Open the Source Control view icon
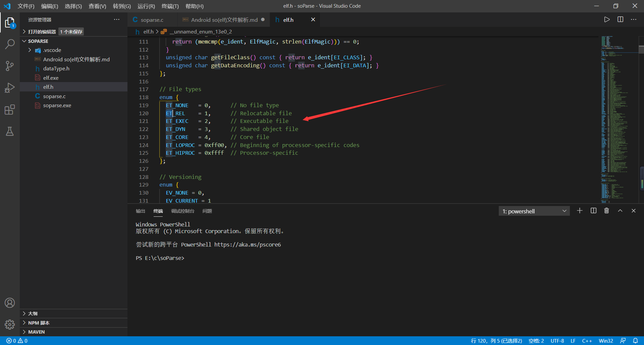 tap(10, 66)
